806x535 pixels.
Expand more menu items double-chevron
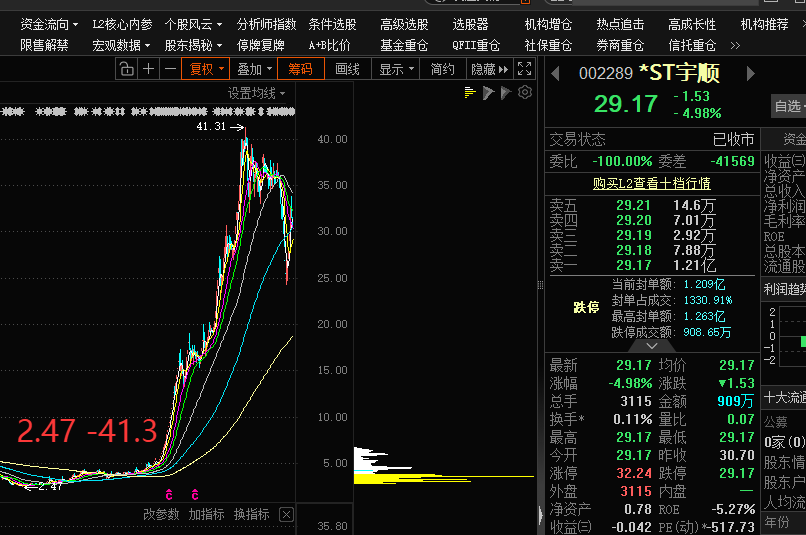[x=735, y=46]
